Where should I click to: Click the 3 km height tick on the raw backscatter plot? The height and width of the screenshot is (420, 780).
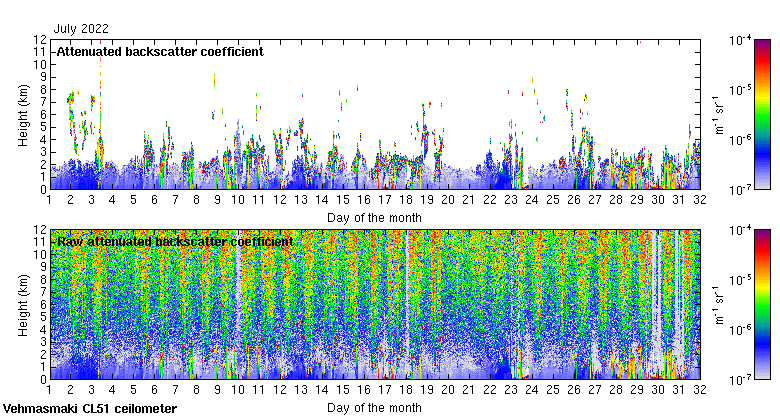[43, 342]
